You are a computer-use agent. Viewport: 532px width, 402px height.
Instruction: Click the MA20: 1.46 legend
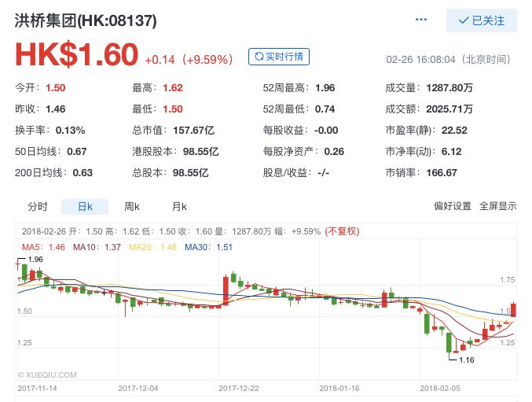153,247
